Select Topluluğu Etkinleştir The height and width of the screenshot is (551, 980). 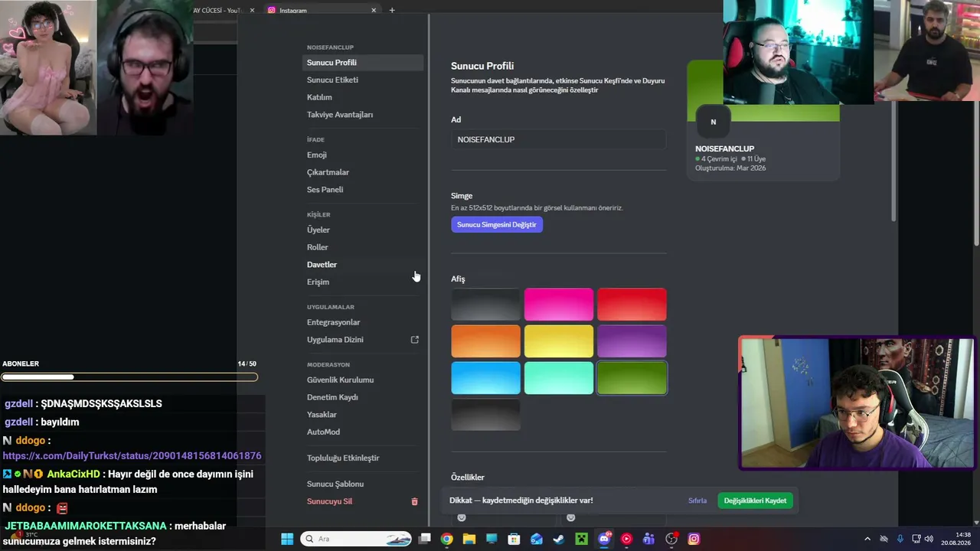click(363, 458)
